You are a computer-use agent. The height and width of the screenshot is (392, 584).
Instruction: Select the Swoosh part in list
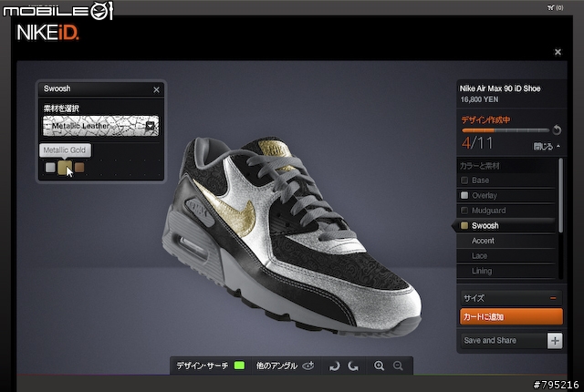click(505, 226)
